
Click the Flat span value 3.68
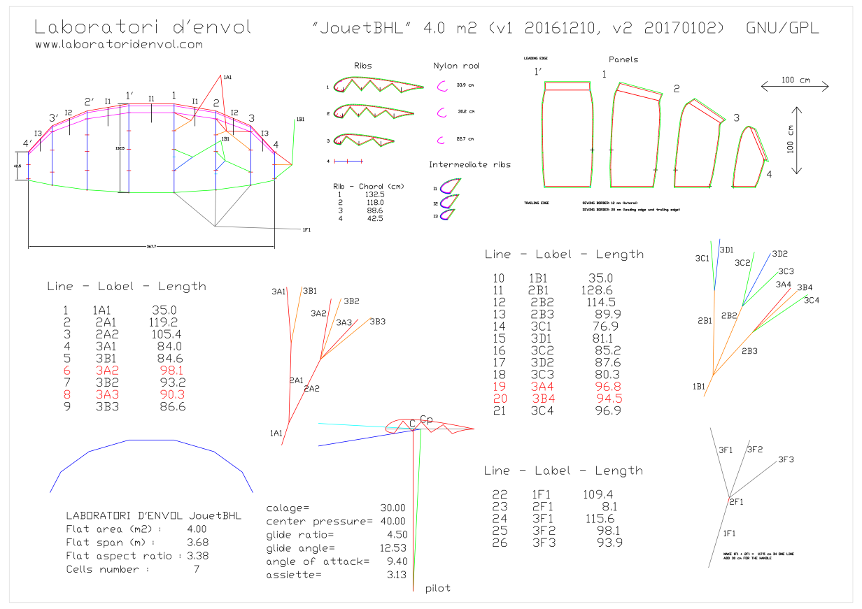tap(198, 542)
